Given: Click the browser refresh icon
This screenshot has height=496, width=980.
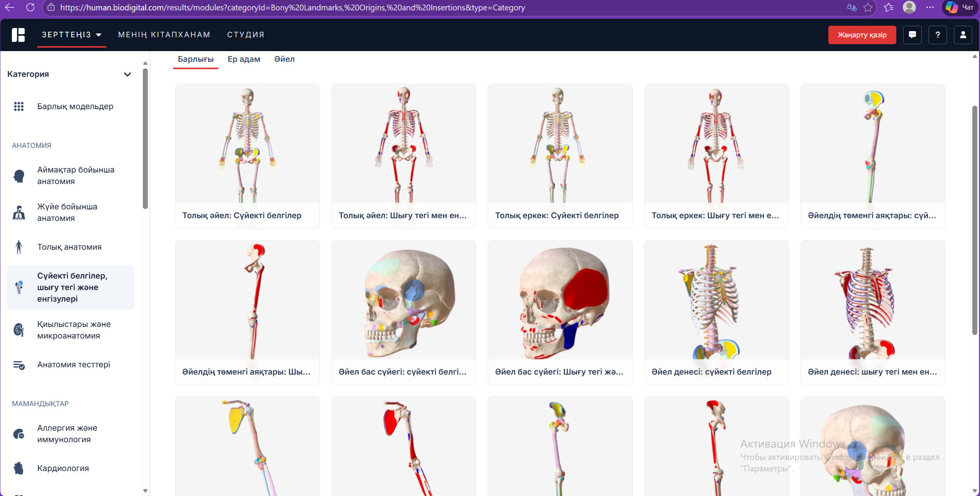Looking at the screenshot, I should click(30, 8).
